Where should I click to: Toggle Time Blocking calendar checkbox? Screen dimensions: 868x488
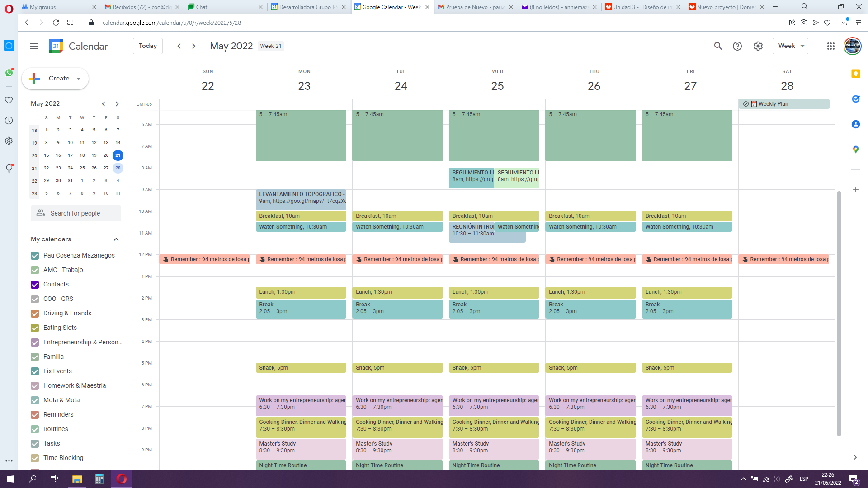[35, 458]
